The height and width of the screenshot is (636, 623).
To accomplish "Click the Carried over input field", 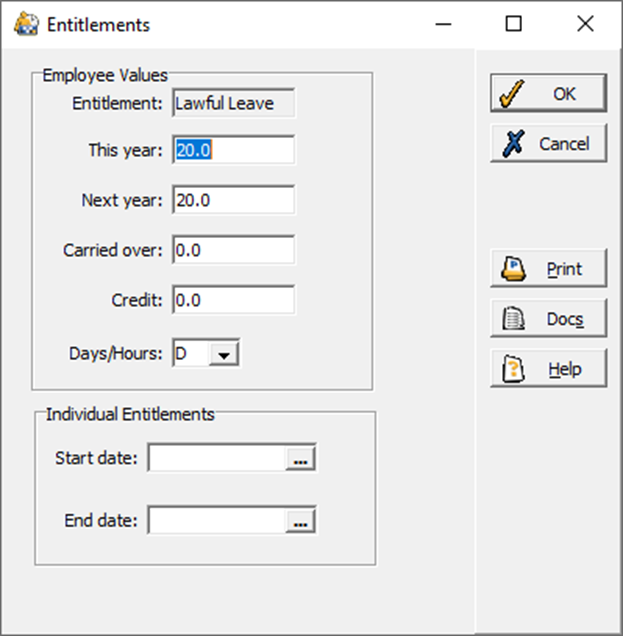I will [234, 250].
